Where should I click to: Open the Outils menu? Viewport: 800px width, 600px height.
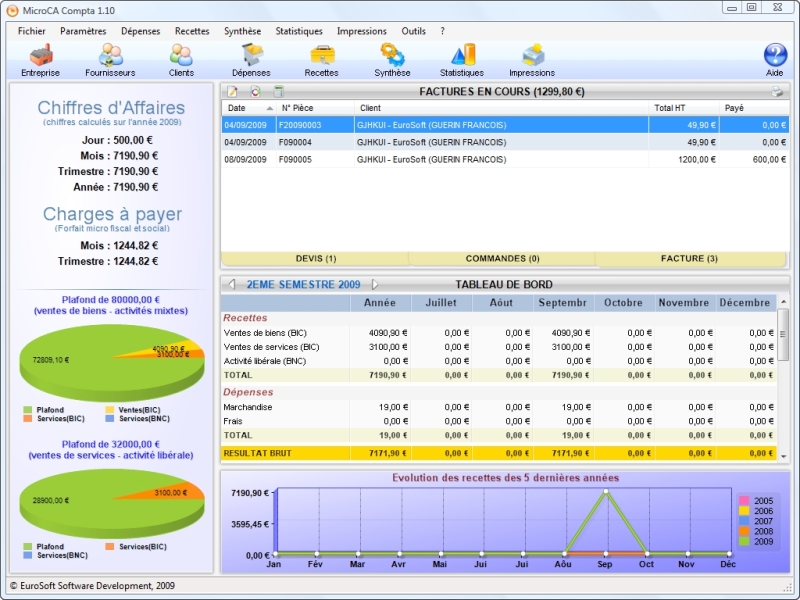point(413,31)
